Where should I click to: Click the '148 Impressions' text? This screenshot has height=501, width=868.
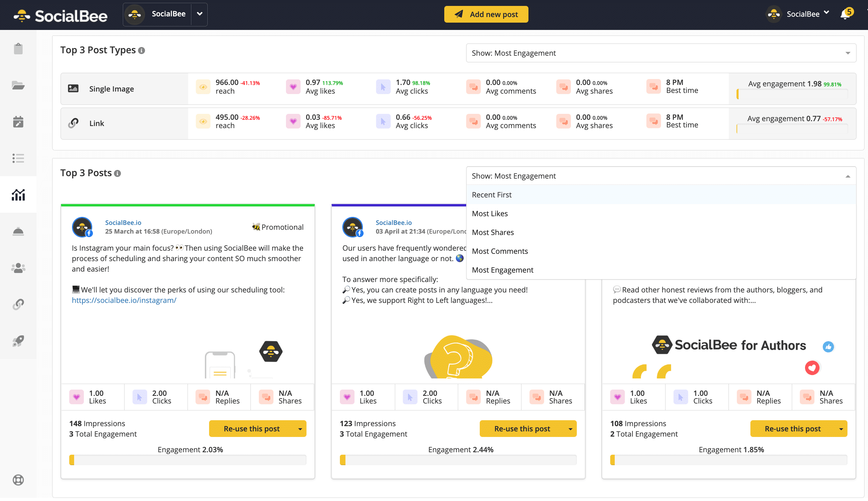(97, 423)
